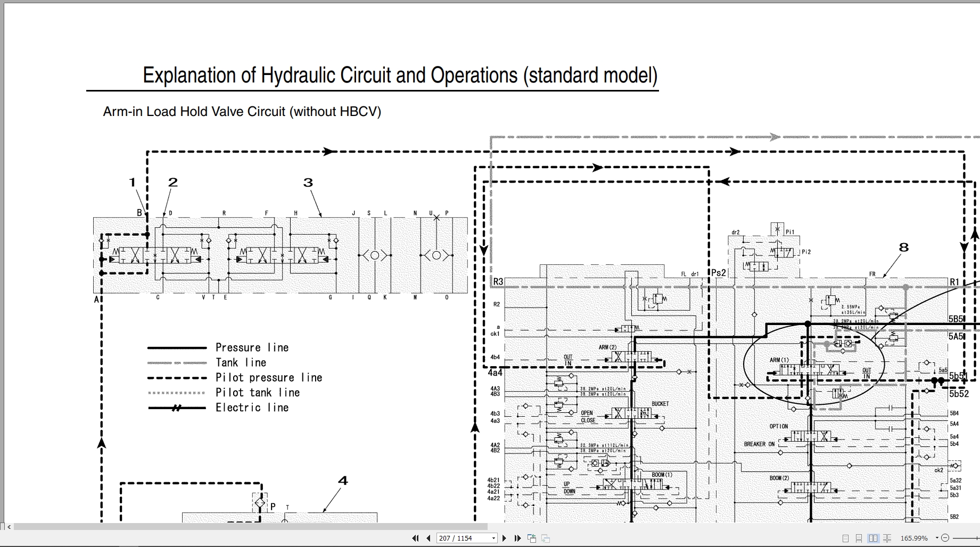Click the 165.99% zoom value
The width and height of the screenshot is (980, 547).
click(914, 538)
